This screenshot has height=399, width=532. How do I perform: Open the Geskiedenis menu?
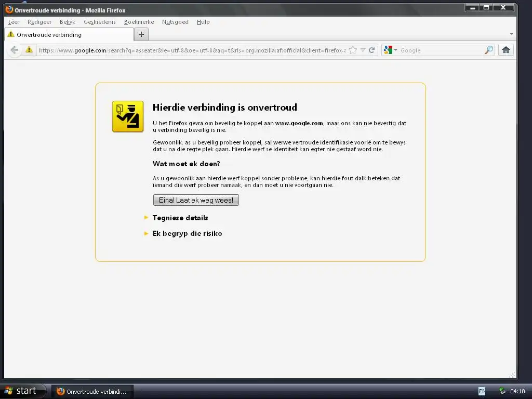pyautogui.click(x=100, y=22)
